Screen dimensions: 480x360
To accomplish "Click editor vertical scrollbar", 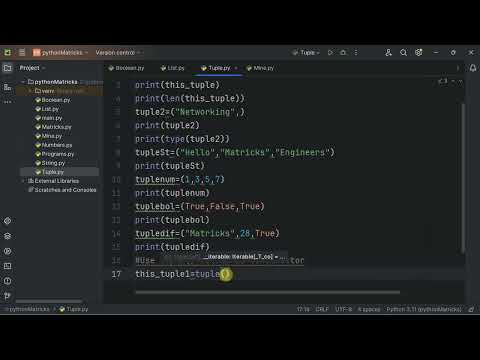I will [463, 177].
